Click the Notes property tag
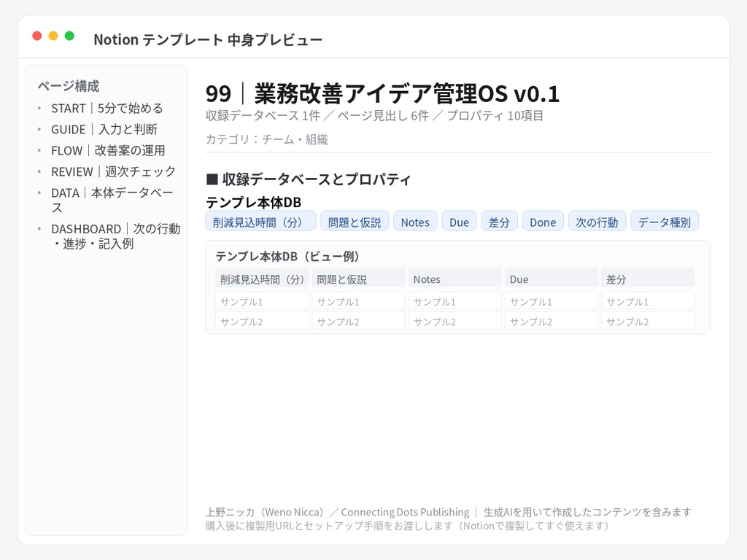The width and height of the screenshot is (747, 560). [415, 221]
